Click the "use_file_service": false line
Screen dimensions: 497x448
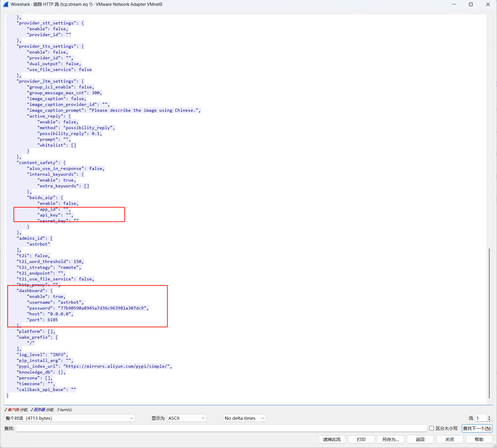click(x=59, y=70)
